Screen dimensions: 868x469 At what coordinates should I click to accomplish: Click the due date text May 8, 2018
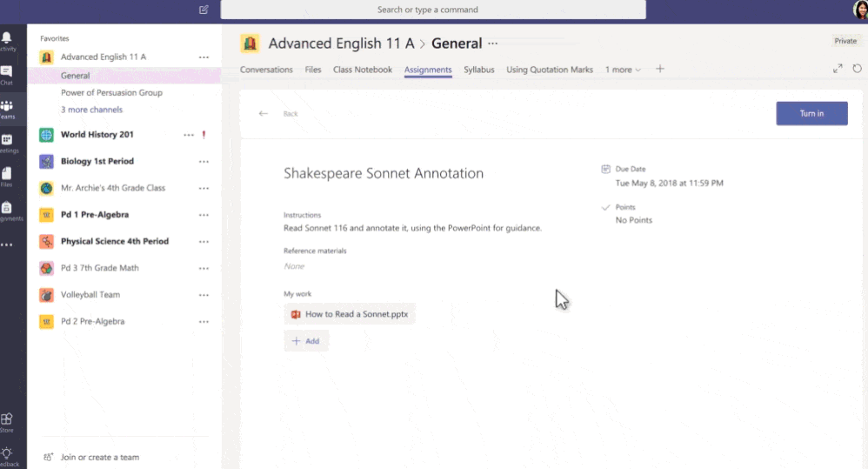point(670,184)
